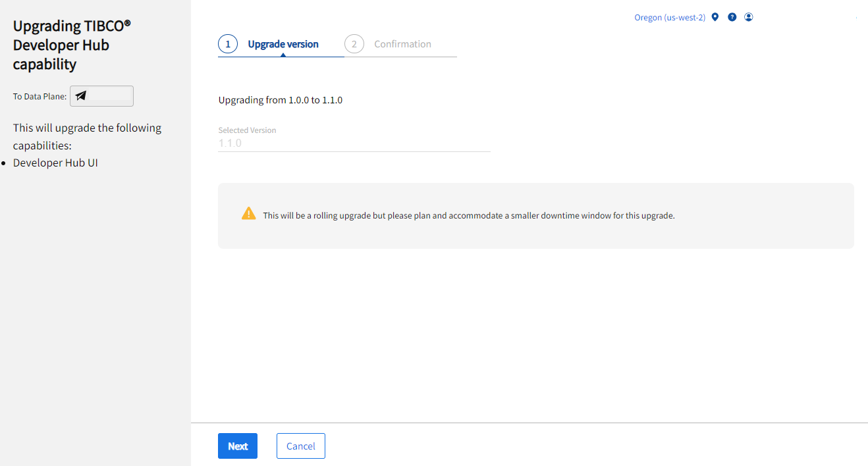Image resolution: width=868 pixels, height=466 pixels.
Task: Open the help question mark icon
Action: pos(732,17)
